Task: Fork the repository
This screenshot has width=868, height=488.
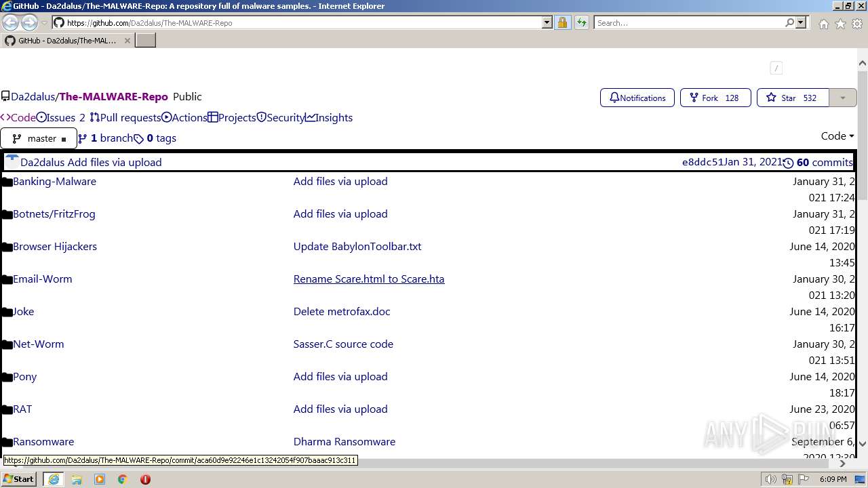Action: tap(715, 98)
